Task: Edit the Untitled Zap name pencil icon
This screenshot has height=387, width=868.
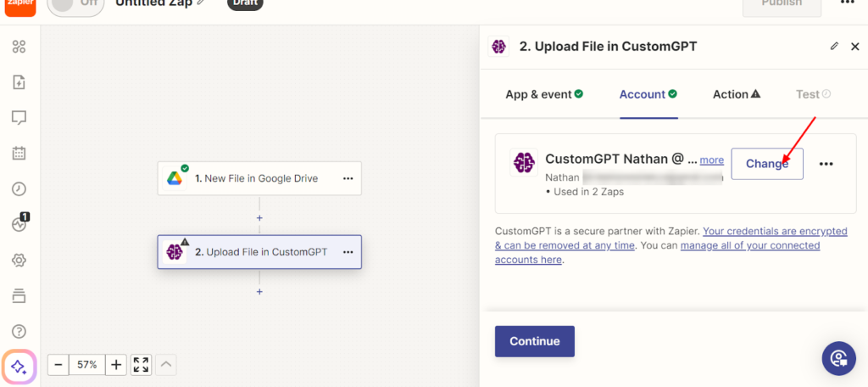Action: (x=201, y=3)
